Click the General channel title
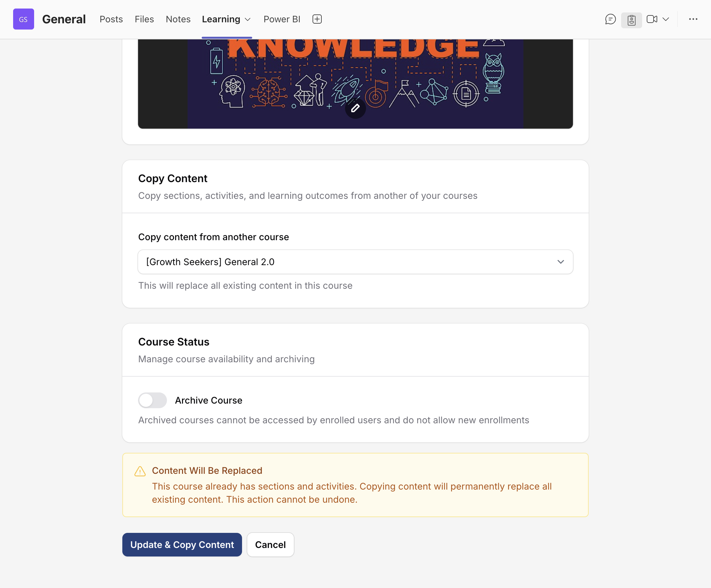Viewport: 711px width, 588px height. [64, 19]
